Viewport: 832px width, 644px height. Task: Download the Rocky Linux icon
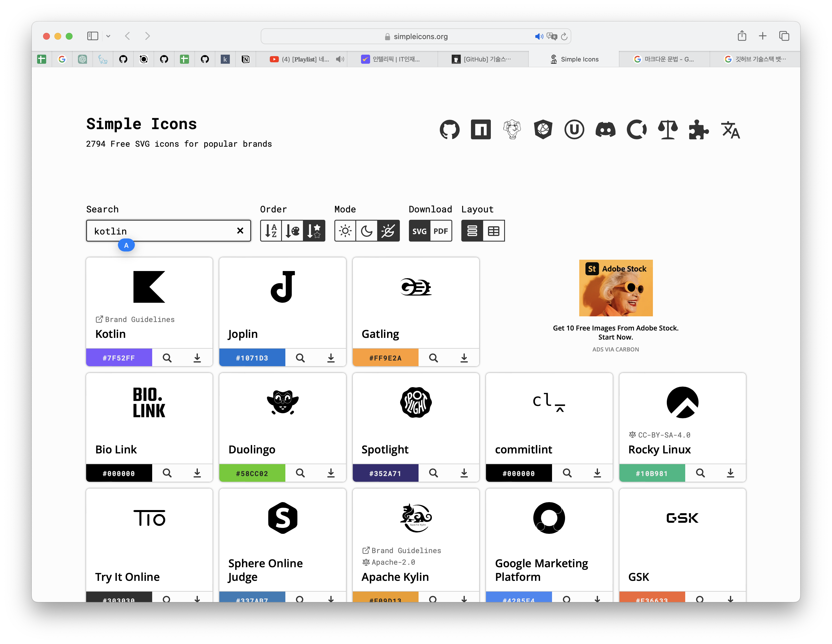(730, 473)
